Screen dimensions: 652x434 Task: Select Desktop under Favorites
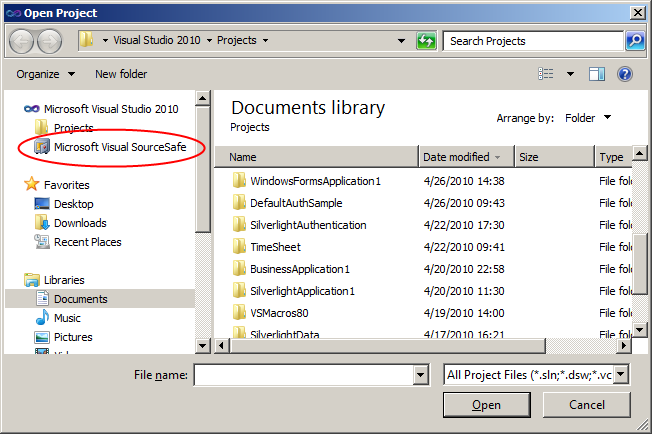tap(73, 204)
